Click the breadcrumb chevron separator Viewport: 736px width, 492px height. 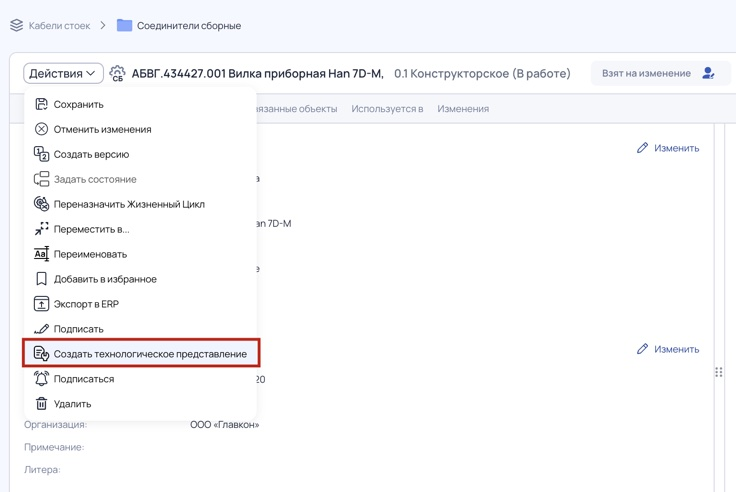tap(103, 25)
